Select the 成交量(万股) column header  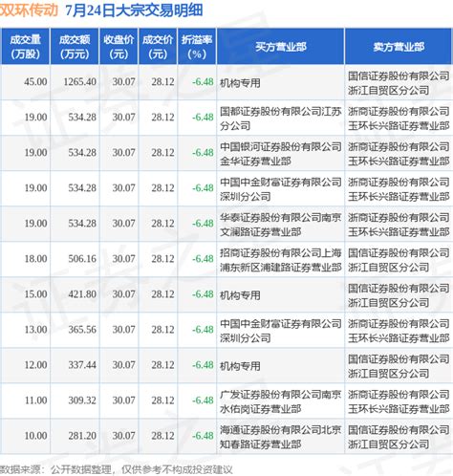[25, 47]
